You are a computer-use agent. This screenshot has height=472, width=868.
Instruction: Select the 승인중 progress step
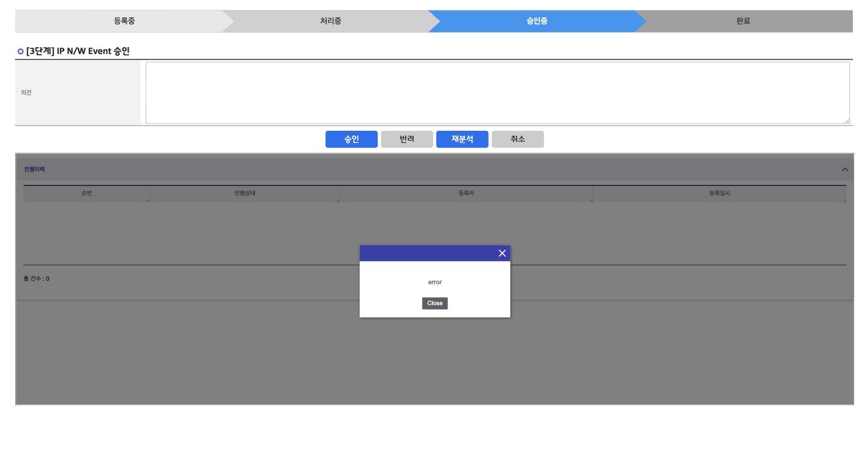(536, 21)
